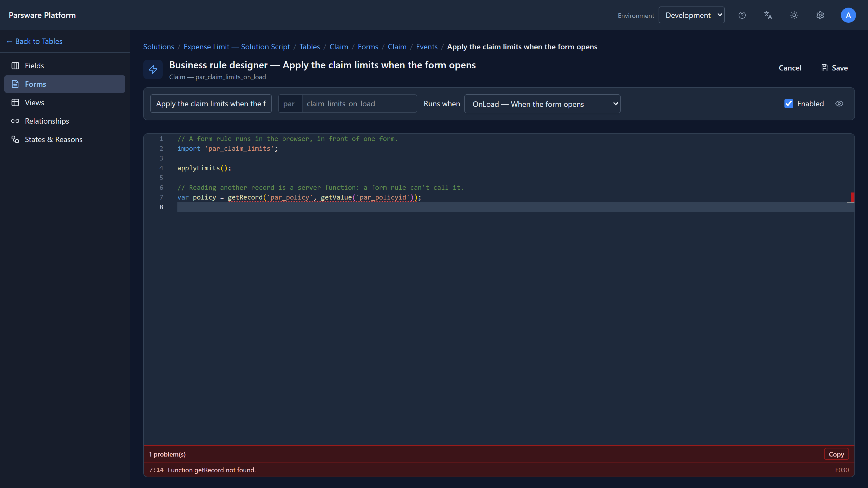Open the Tables breadcrumb link
This screenshot has height=488, width=868.
tap(310, 47)
